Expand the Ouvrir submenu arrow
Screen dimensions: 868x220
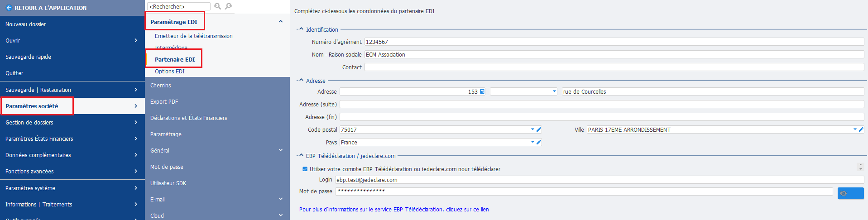tap(136, 40)
